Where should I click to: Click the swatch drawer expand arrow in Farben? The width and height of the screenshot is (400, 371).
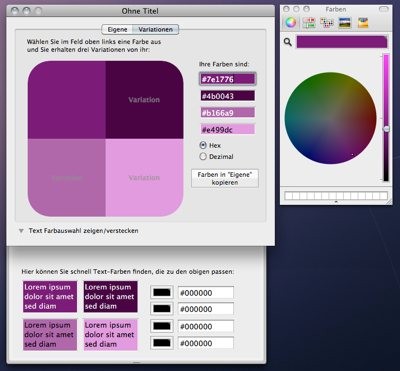click(336, 202)
